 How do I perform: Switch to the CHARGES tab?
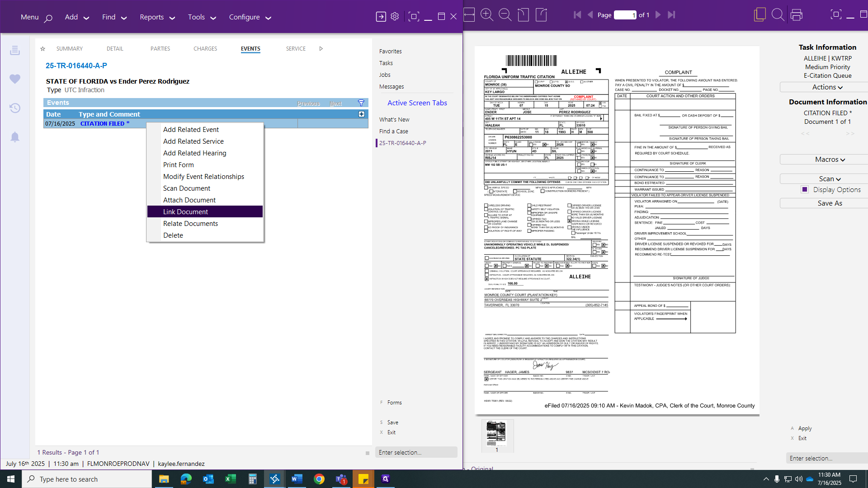click(x=205, y=49)
